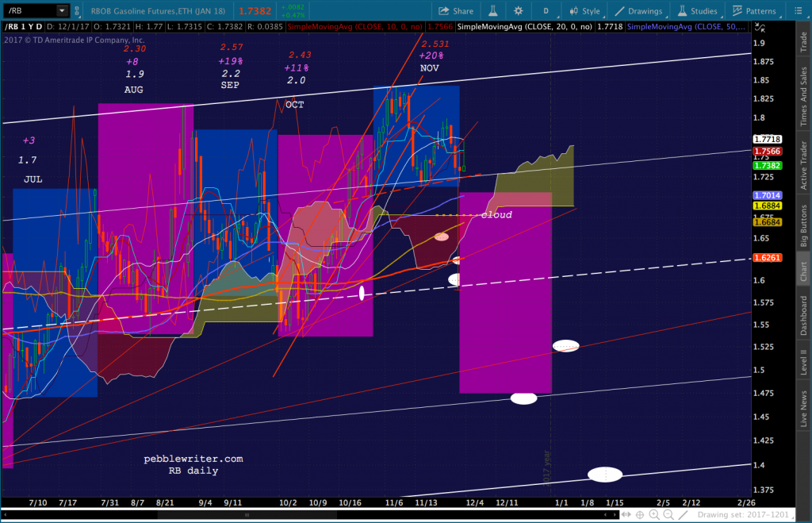
Task: Click the white ellipse near the 1.475 level
Action: point(523,398)
